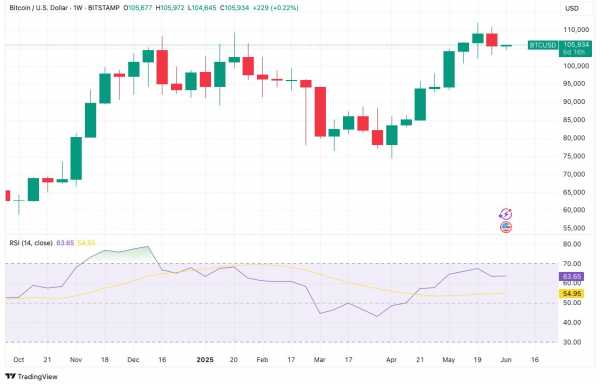Click the BTCUSD symbol price label
Image resolution: width=600 pixels, height=385 pixels.
[x=543, y=46]
